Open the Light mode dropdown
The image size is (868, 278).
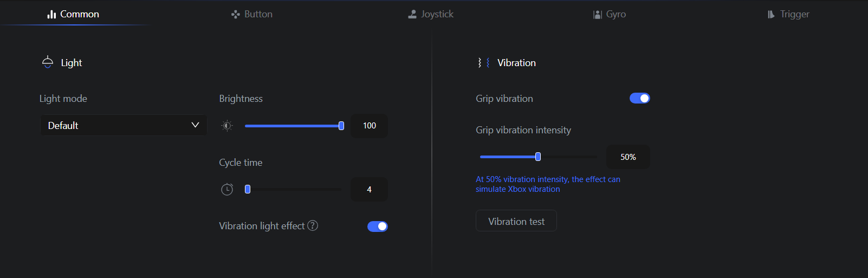point(124,125)
